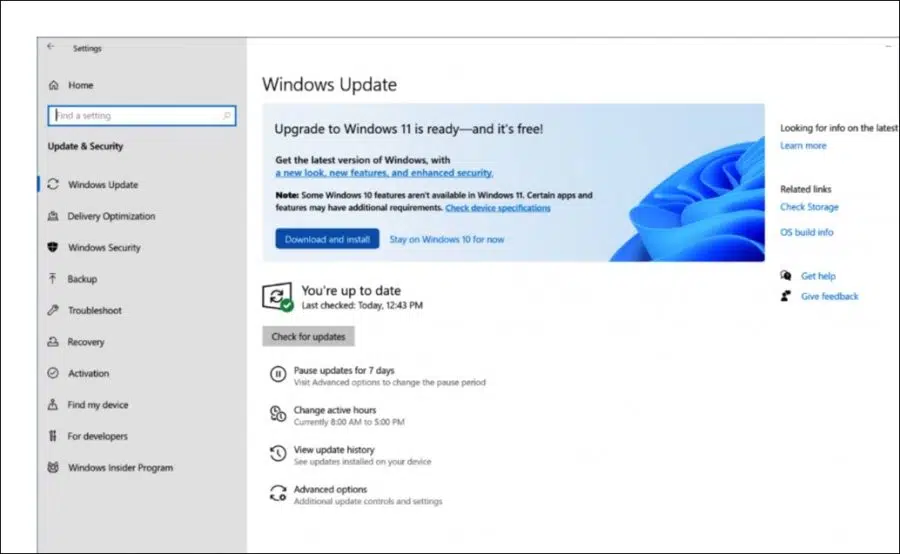Open Change active hours option
Image resolution: width=900 pixels, height=554 pixels.
(x=335, y=410)
